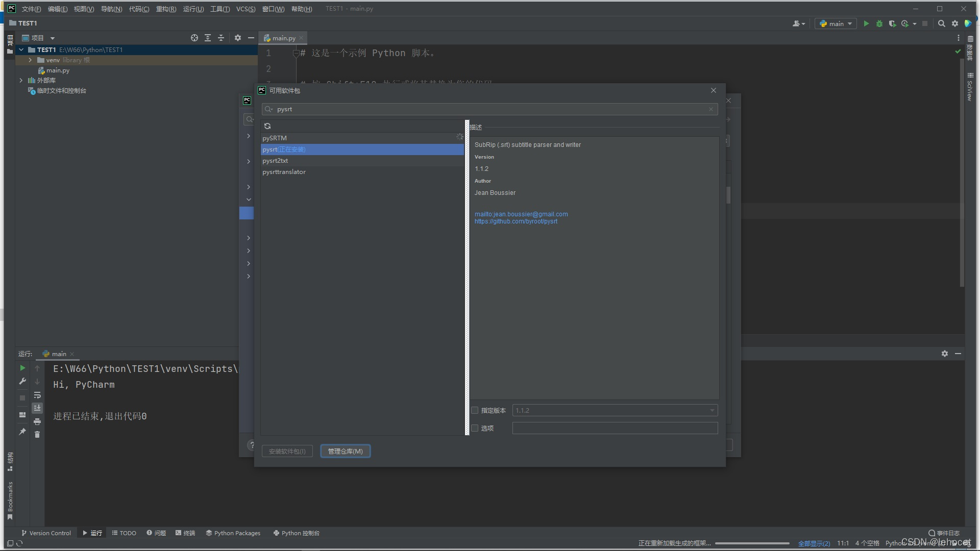Click the 11:1 caret position indicator
Viewport: 980px width, 551px height.
point(843,543)
